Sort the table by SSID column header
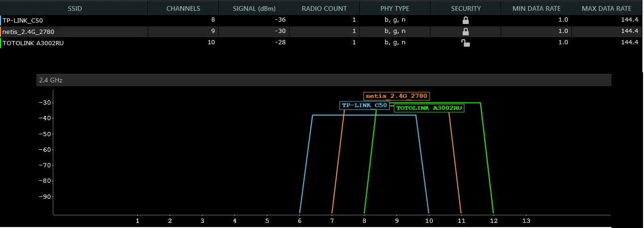Viewport: 644px width, 228px height. coord(74,8)
